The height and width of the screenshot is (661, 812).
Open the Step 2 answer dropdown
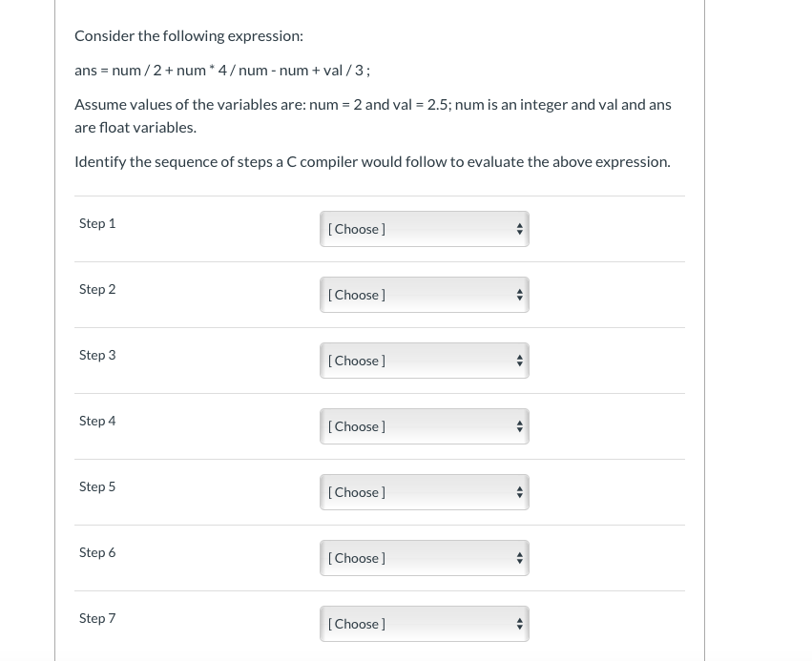pyautogui.click(x=424, y=295)
